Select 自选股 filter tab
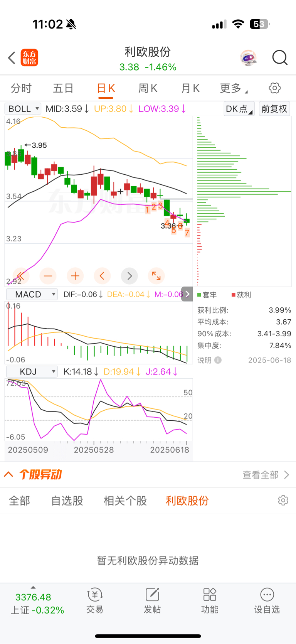This screenshot has height=644, width=296. coord(67,501)
